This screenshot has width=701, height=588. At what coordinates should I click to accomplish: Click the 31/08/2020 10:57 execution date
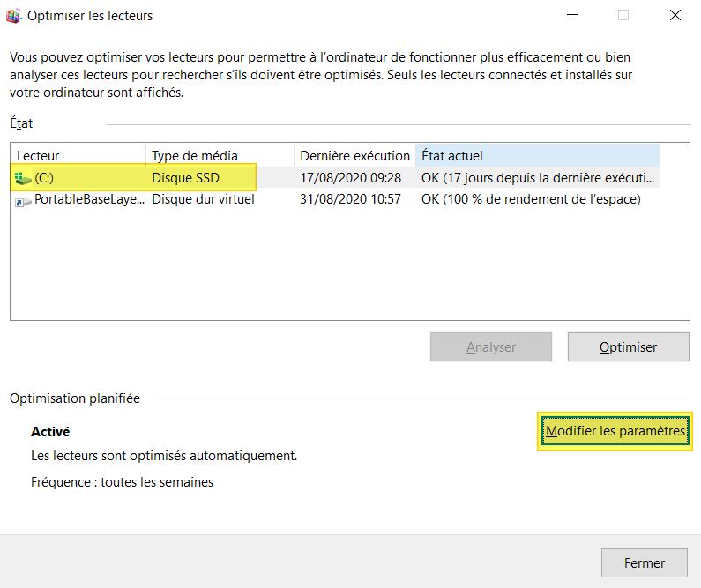tap(350, 199)
